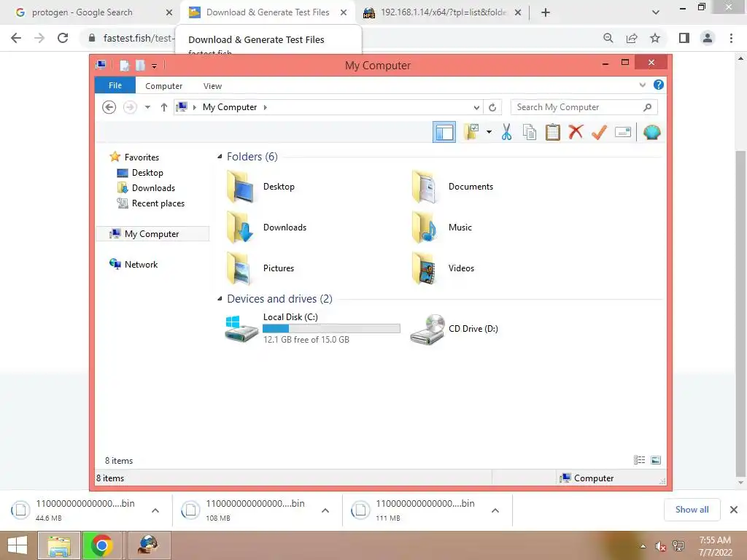Collapse the Devices and drives (2) group
This screenshot has height=560, width=747.
(x=220, y=299)
